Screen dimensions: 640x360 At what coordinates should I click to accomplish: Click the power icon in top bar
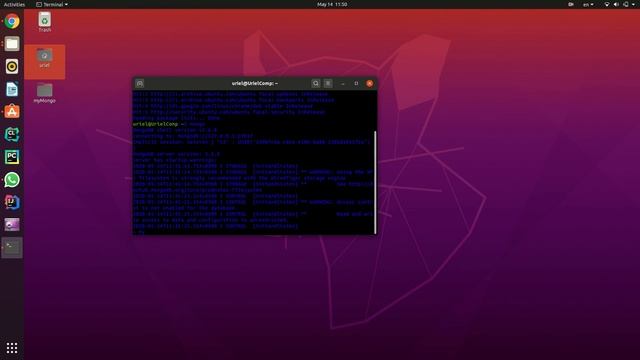tap(626, 4)
